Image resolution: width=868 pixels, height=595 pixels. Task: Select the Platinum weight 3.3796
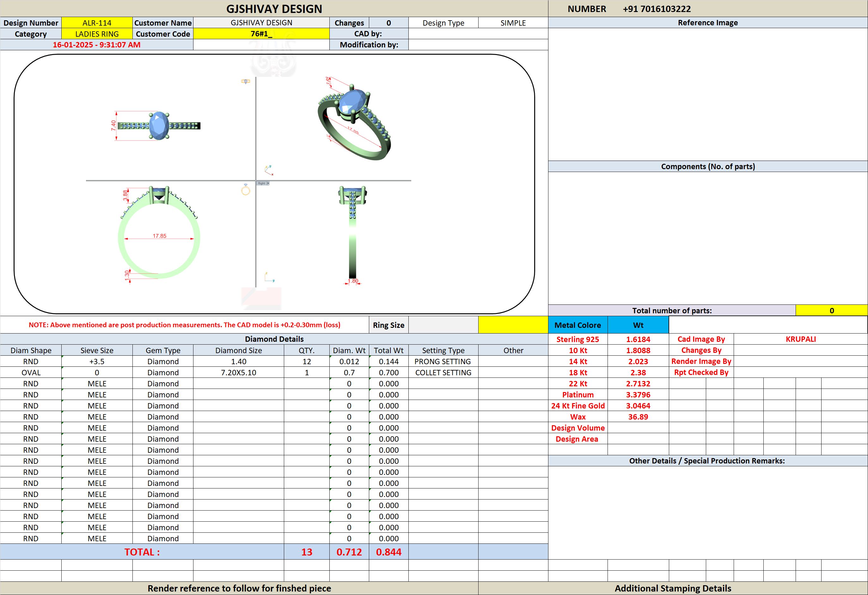pos(638,395)
